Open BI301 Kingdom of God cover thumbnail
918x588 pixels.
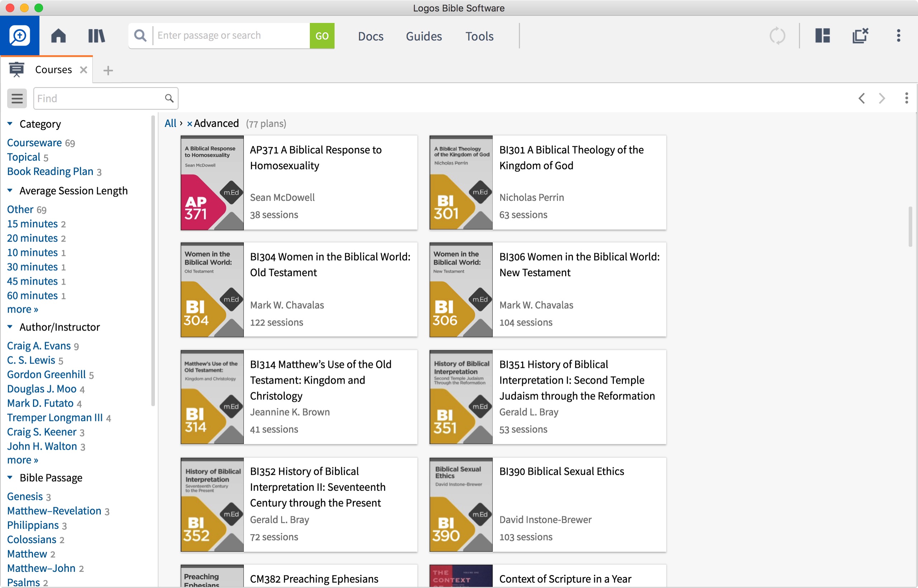[461, 182]
